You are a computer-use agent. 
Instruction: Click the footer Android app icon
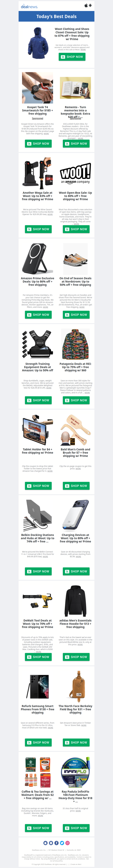[x=51, y=843]
